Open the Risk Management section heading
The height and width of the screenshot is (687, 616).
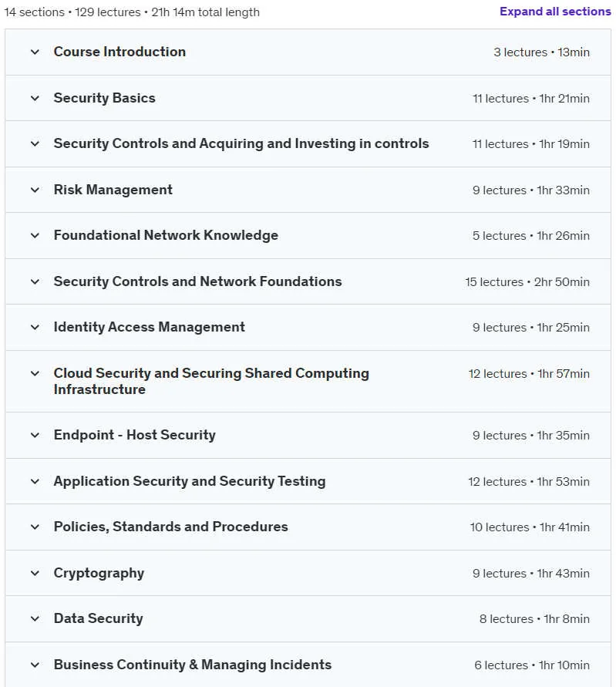tap(113, 190)
